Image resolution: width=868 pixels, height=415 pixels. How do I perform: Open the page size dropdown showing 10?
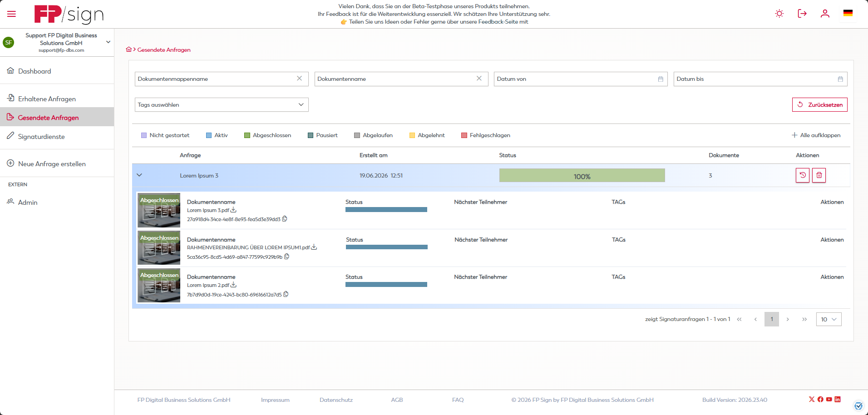[829, 319]
